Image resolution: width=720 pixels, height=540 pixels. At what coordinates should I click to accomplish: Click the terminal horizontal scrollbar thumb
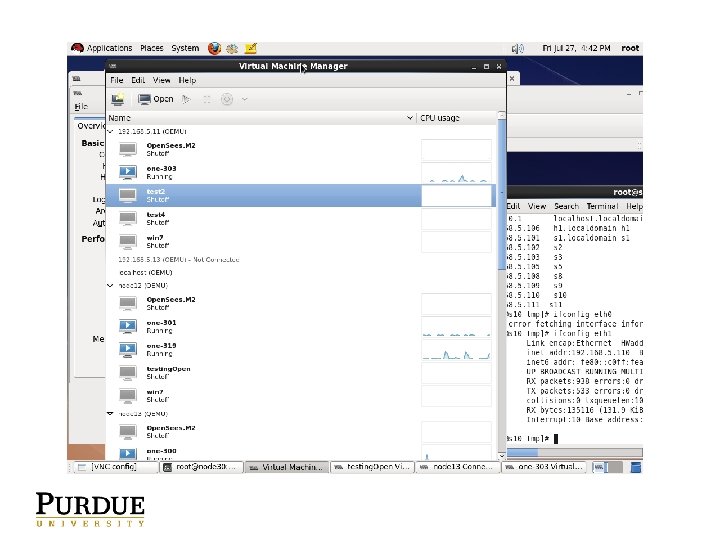click(522, 452)
